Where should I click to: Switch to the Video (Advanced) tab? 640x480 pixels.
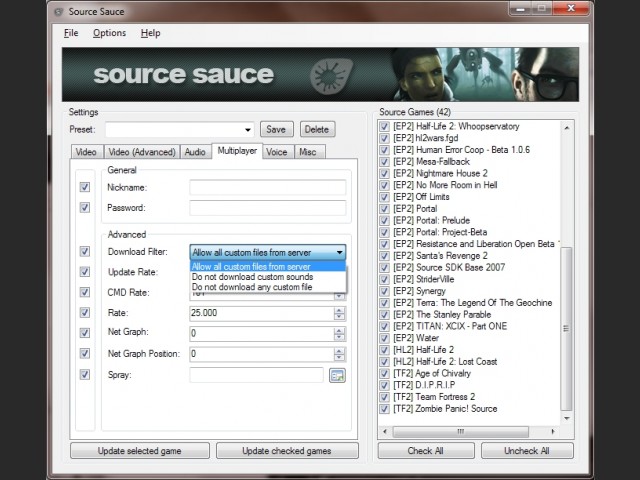(x=142, y=152)
